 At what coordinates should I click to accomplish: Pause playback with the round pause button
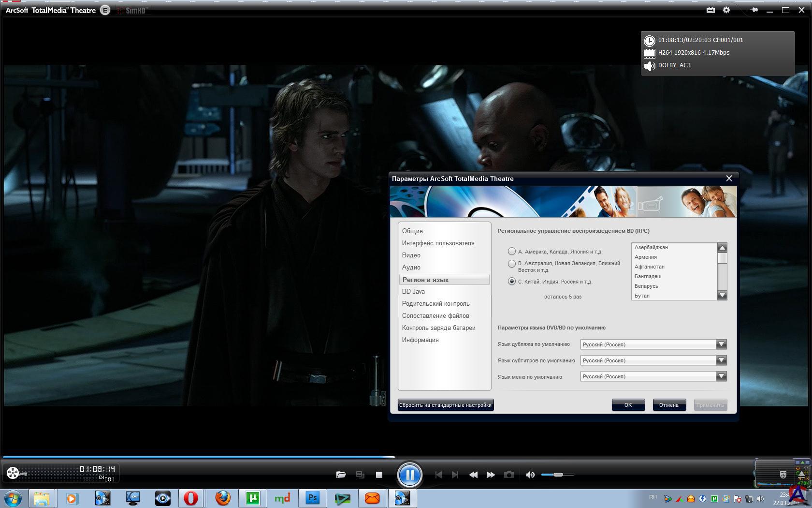tap(409, 475)
